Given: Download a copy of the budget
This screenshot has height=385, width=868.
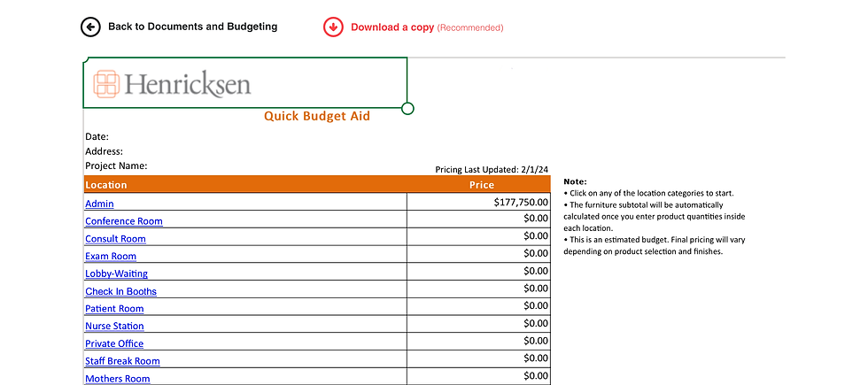Looking at the screenshot, I should coord(392,27).
